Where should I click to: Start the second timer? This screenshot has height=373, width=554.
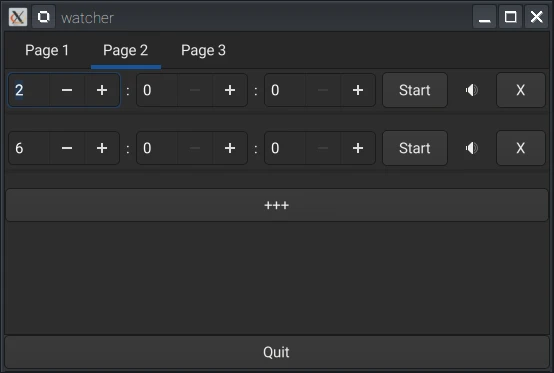point(415,148)
